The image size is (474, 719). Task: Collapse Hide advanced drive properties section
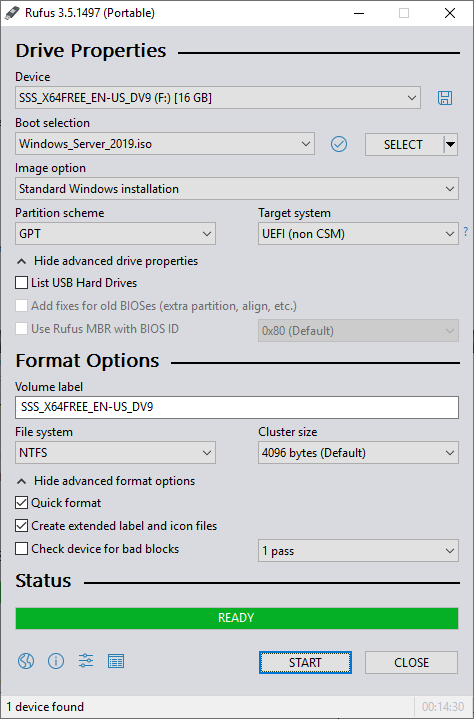coord(107,261)
